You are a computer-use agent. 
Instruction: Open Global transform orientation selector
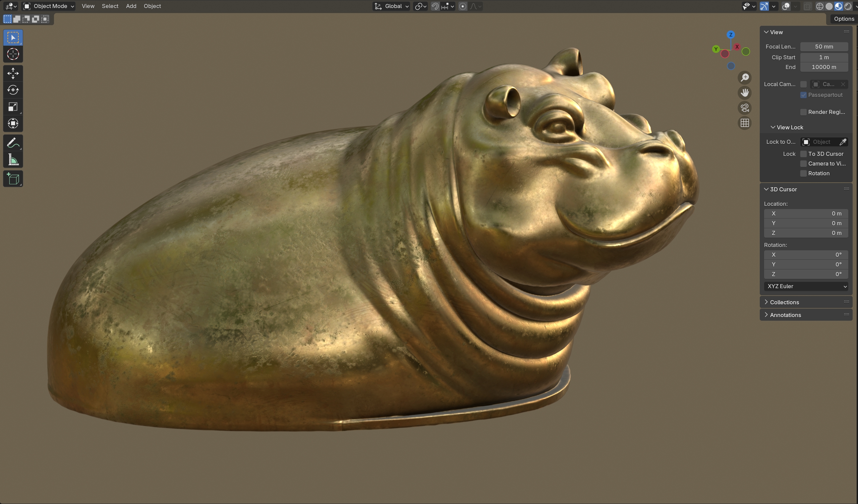point(392,6)
